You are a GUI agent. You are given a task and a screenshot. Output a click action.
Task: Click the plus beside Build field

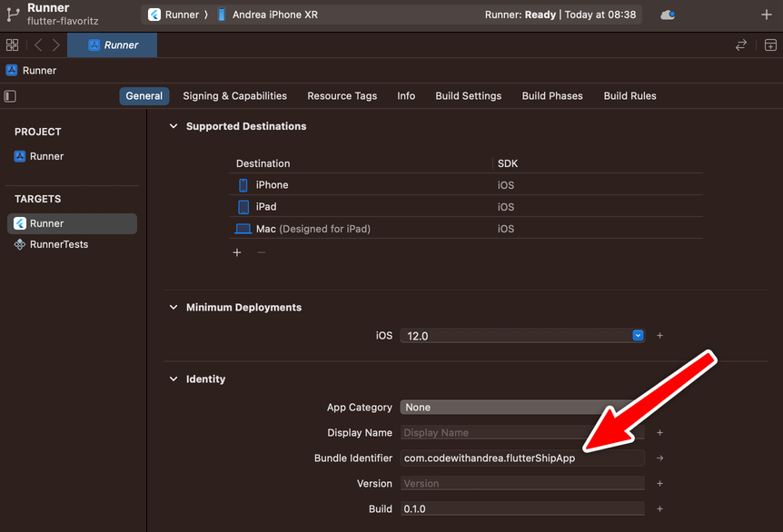click(659, 509)
